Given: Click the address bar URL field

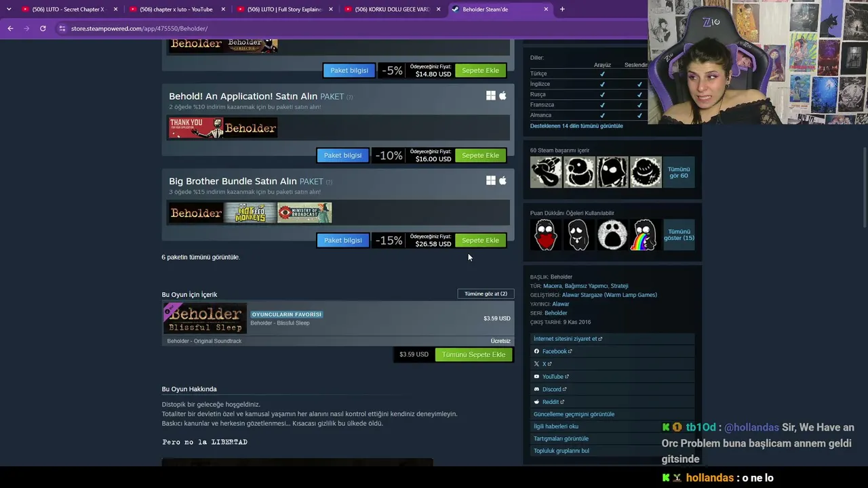Looking at the screenshot, I should point(353,28).
